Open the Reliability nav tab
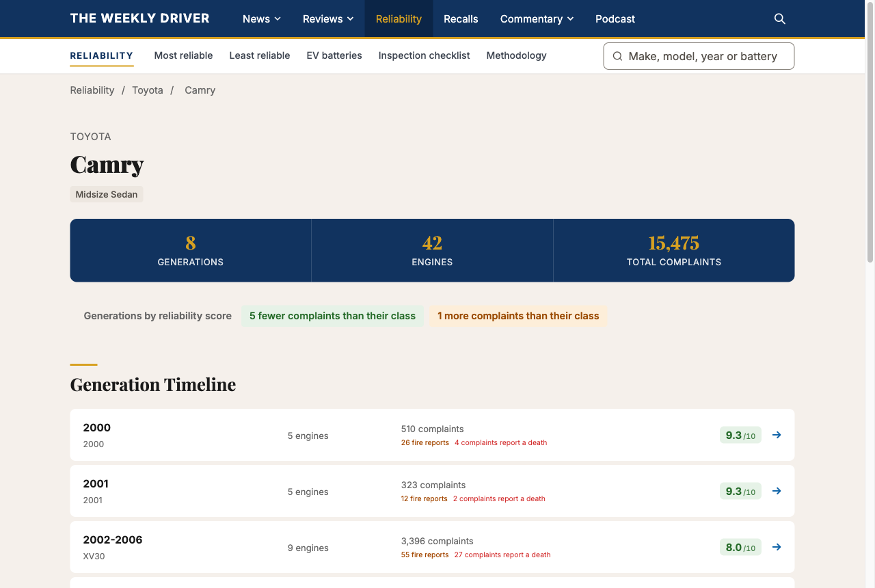The height and width of the screenshot is (588, 875). pos(399,18)
